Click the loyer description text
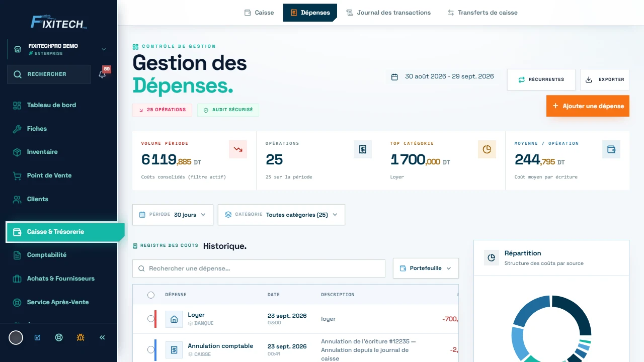 point(328,319)
